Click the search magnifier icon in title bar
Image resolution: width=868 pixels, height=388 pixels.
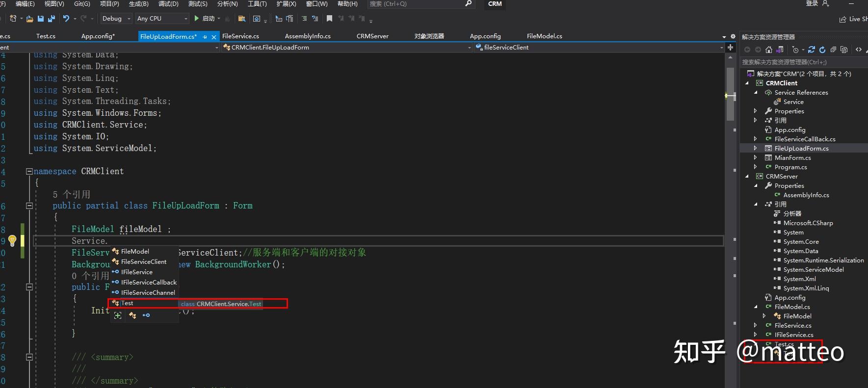(468, 4)
